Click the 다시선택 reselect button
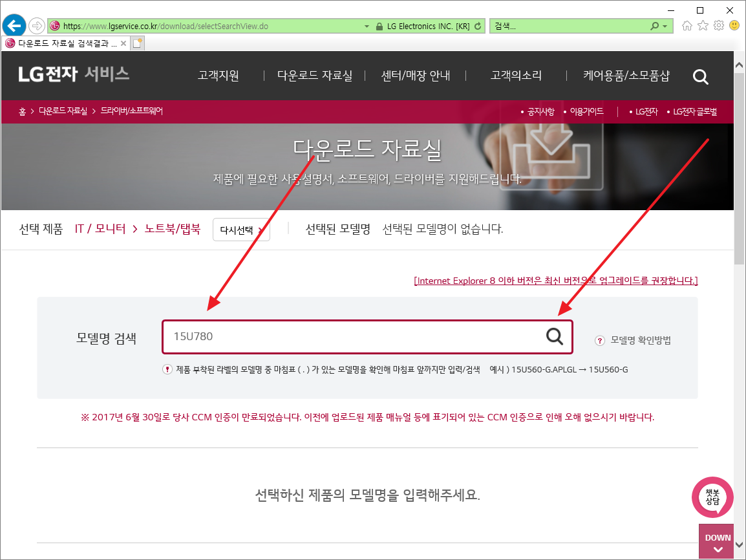 [x=241, y=230]
